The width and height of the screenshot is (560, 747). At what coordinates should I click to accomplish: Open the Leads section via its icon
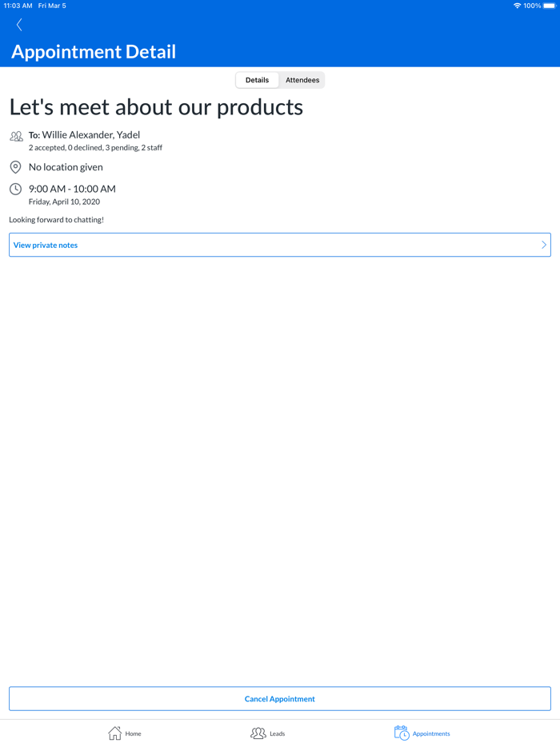[x=258, y=733]
